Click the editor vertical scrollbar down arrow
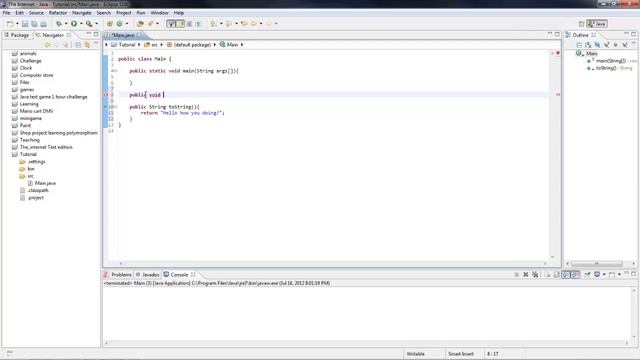 coord(553,257)
